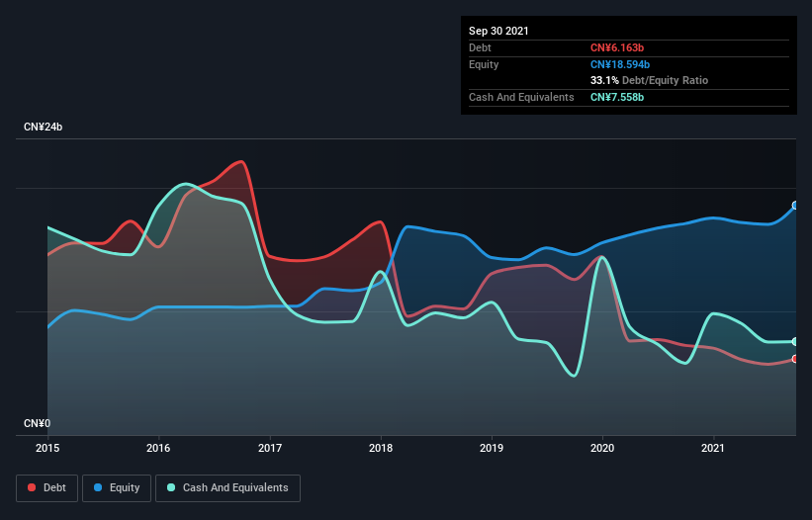
Task: Click the 2016 x-axis label
Action: 158,448
